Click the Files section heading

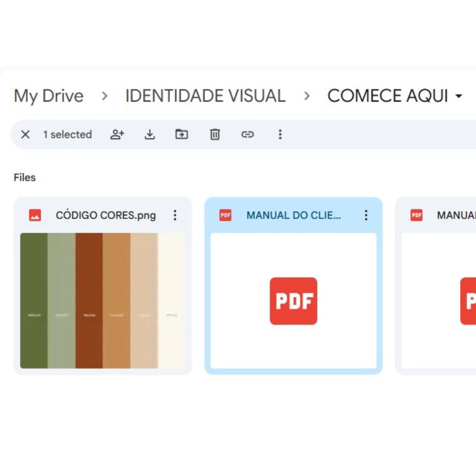25,177
